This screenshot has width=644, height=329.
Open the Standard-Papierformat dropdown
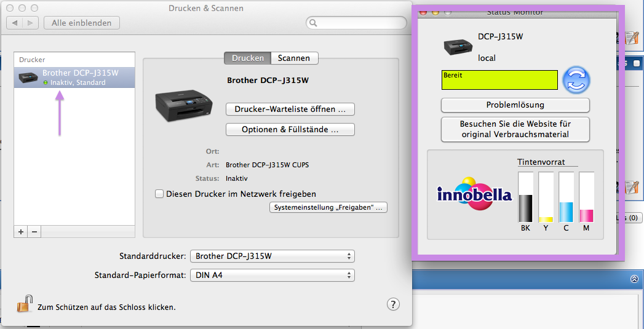pyautogui.click(x=272, y=275)
